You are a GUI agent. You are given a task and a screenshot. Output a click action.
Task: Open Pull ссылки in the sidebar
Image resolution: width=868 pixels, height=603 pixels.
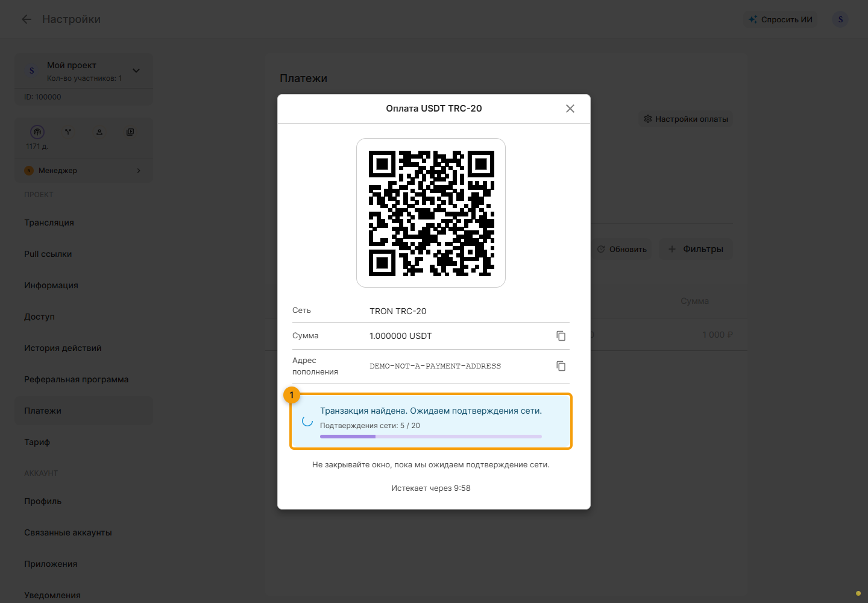[84, 254]
